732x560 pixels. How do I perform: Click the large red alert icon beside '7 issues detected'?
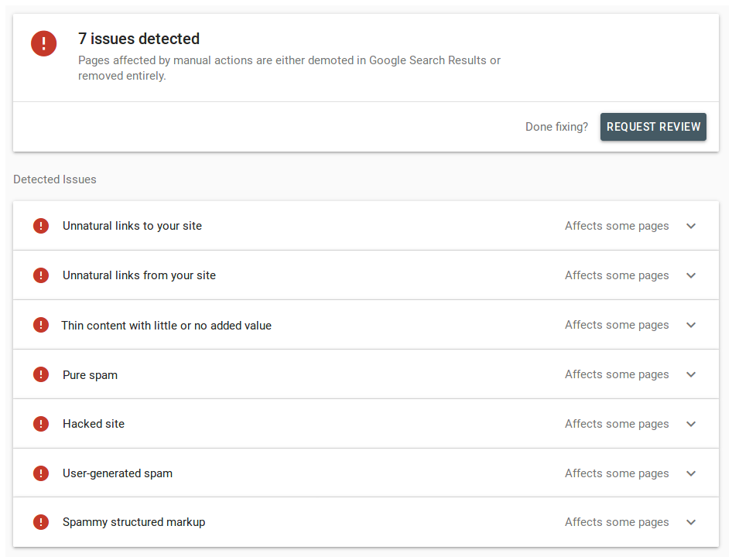click(43, 43)
